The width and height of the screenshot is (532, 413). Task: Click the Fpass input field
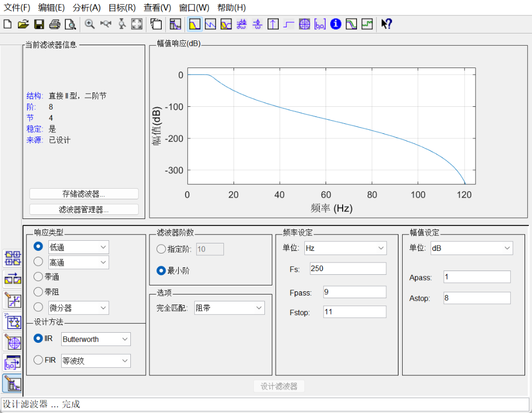(354, 292)
